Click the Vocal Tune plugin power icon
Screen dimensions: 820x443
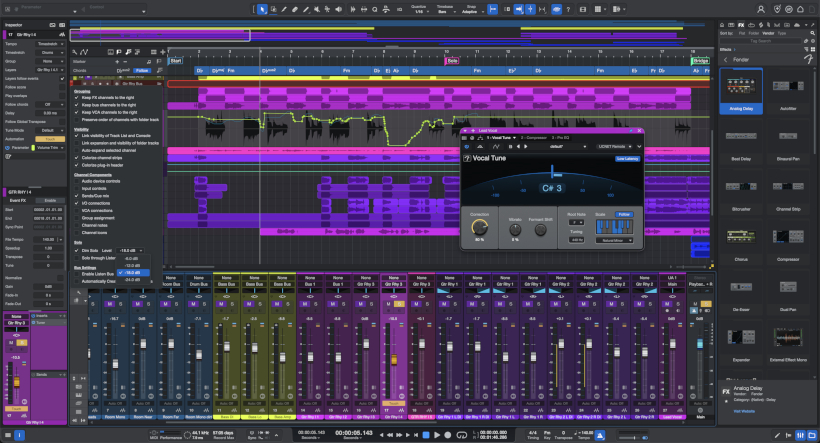point(466,146)
